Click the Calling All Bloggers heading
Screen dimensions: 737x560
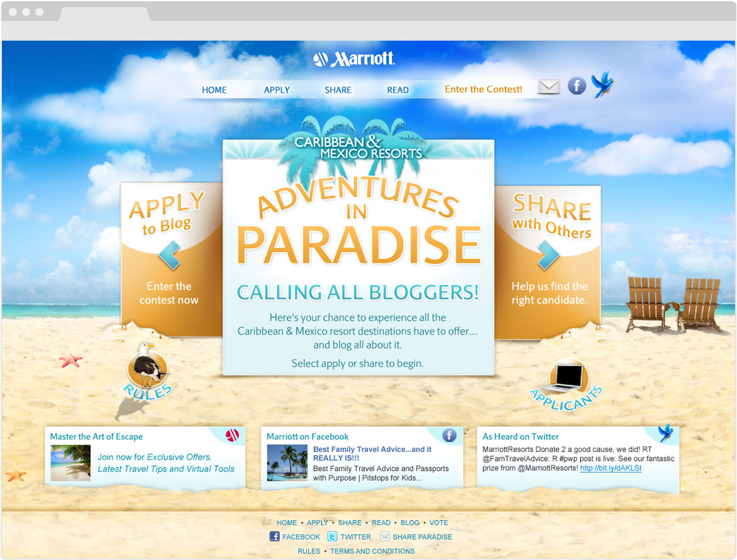[358, 292]
